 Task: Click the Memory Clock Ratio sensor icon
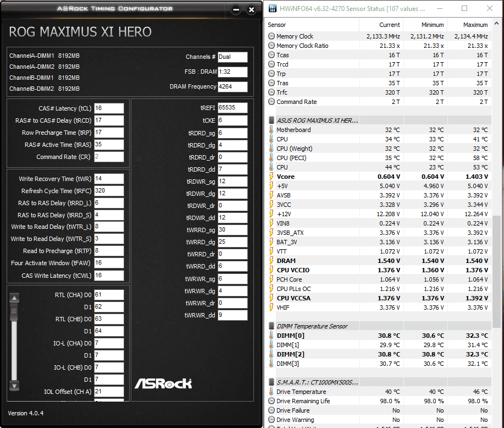pyautogui.click(x=272, y=46)
